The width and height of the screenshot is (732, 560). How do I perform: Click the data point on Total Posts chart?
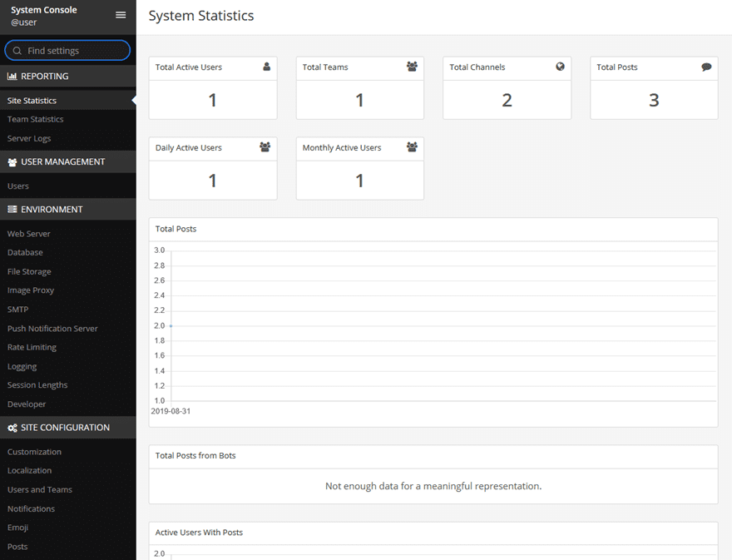point(171,325)
